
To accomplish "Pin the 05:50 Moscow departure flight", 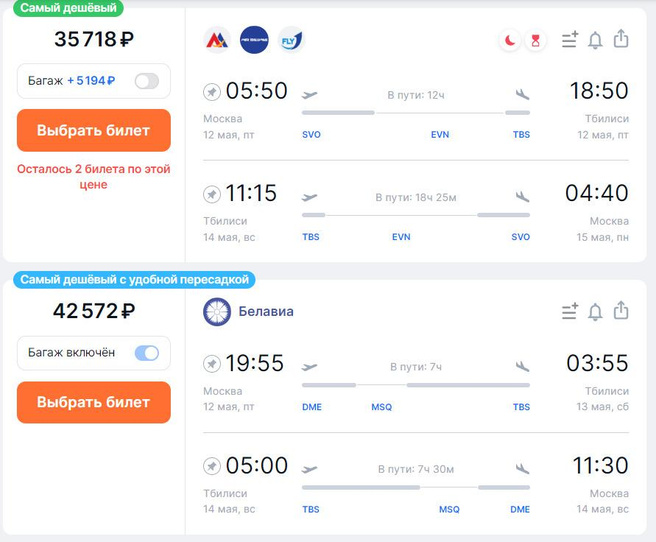I will coord(212,92).
